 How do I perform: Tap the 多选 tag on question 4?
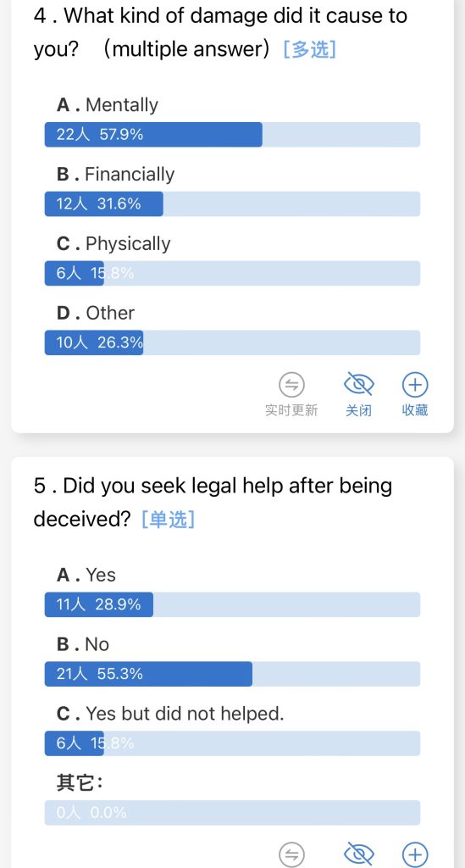(310, 50)
